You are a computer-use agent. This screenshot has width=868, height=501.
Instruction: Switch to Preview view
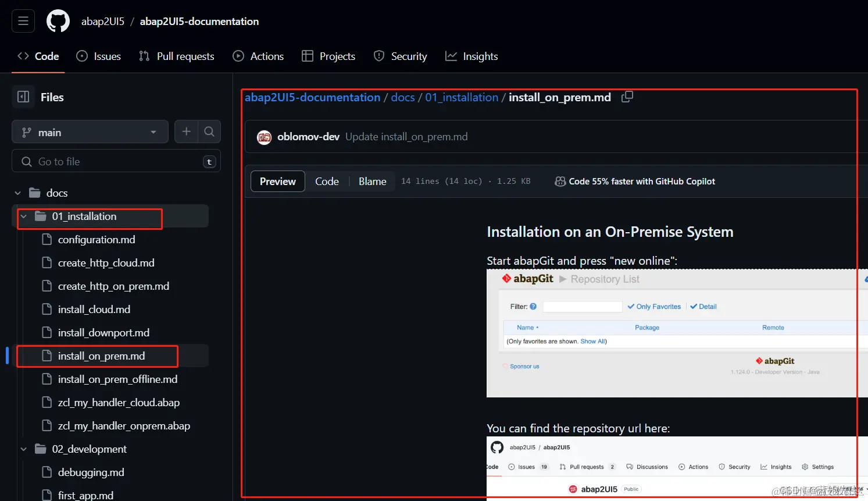click(278, 182)
